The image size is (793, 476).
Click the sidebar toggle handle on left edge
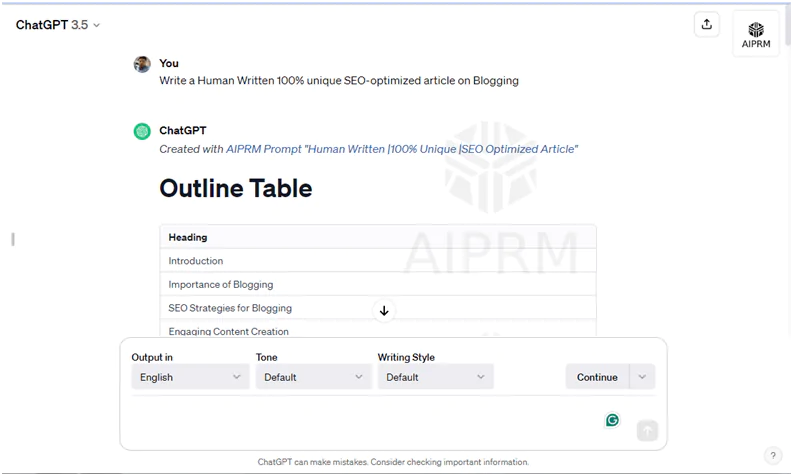tap(12, 239)
